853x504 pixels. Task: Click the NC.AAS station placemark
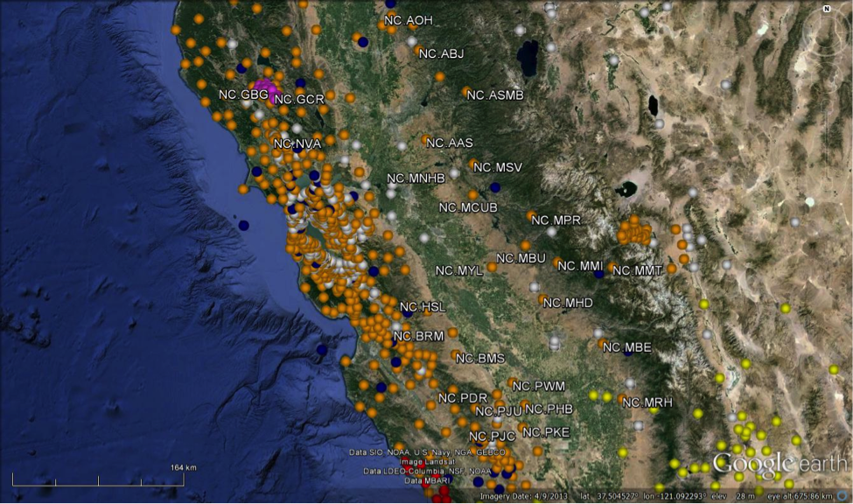click(426, 139)
